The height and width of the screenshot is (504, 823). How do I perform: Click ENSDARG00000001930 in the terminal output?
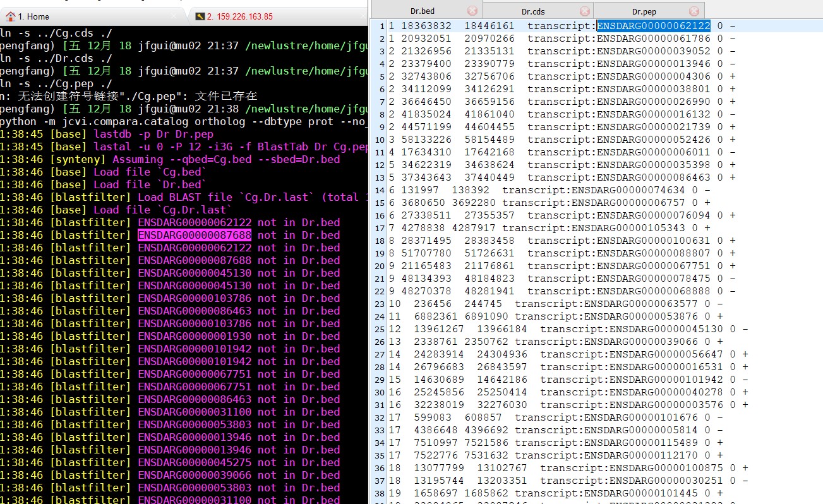coord(195,336)
